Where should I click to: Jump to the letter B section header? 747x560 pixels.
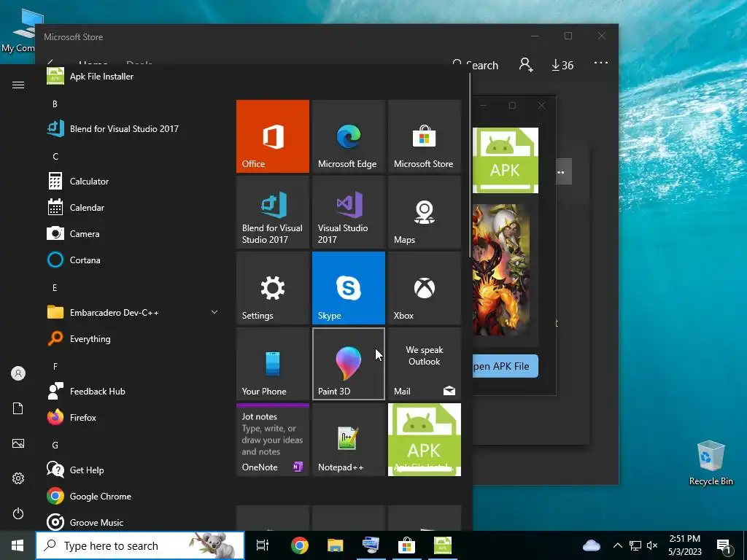coord(55,104)
